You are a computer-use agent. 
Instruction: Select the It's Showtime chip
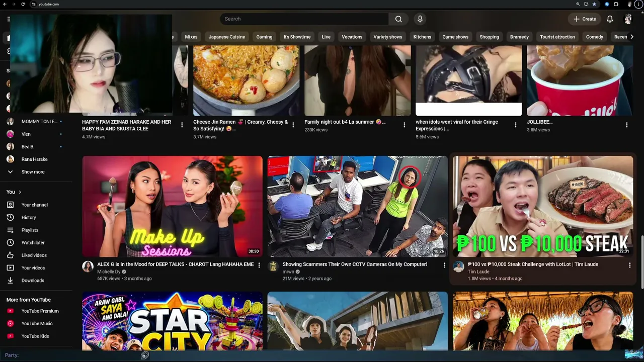[297, 37]
